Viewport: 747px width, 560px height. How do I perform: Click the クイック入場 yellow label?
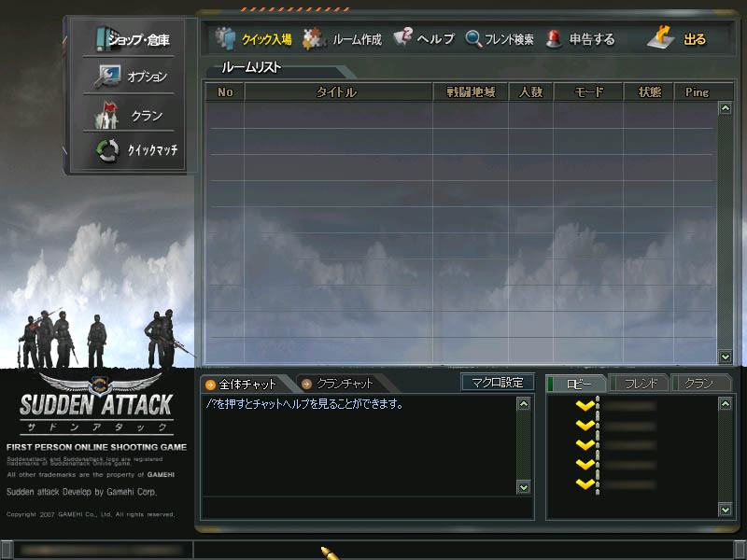coord(267,39)
